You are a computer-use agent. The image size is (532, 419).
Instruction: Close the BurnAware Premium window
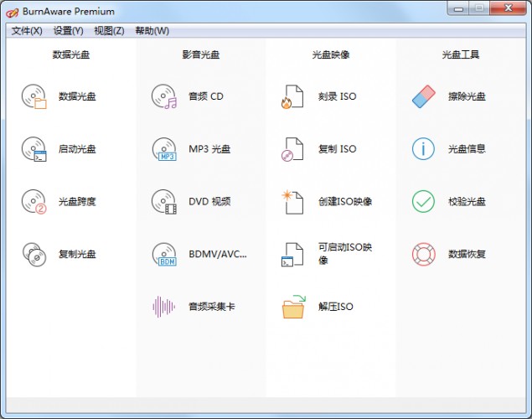[508, 8]
